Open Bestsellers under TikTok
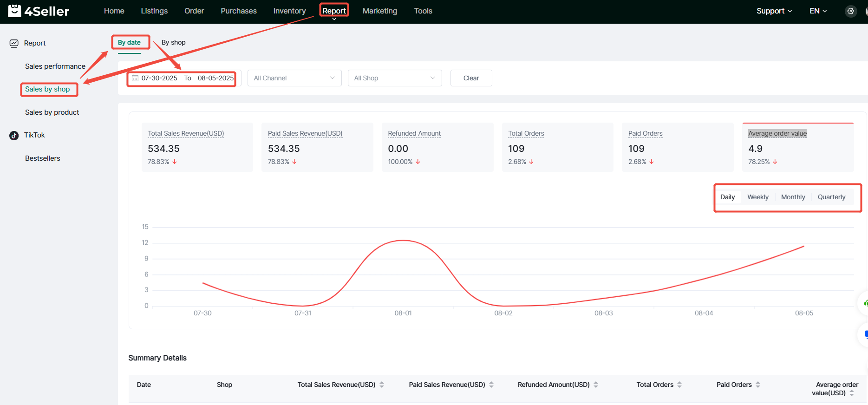Screen dimensions: 868x405 43,158
